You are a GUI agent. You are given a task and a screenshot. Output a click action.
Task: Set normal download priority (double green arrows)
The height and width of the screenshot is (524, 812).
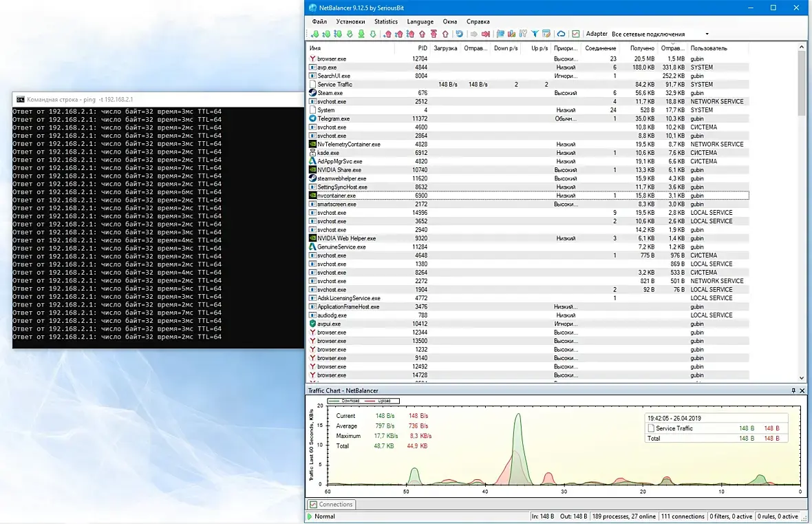[x=326, y=34]
